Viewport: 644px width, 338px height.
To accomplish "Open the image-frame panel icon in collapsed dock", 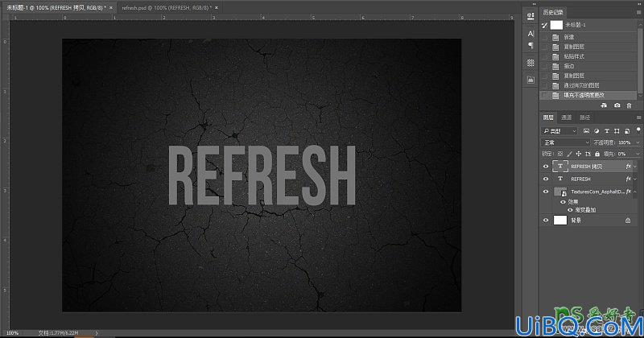I will tap(530, 80).
